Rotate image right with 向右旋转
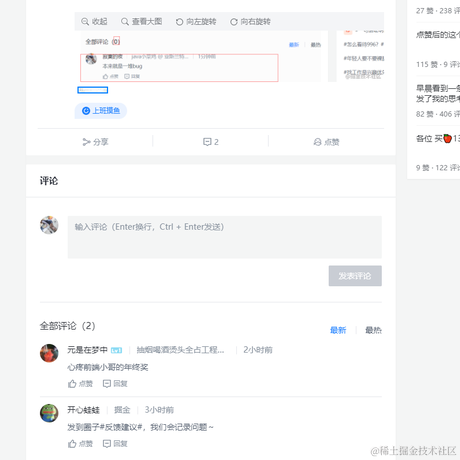The width and height of the screenshot is (460, 460). coord(250,22)
